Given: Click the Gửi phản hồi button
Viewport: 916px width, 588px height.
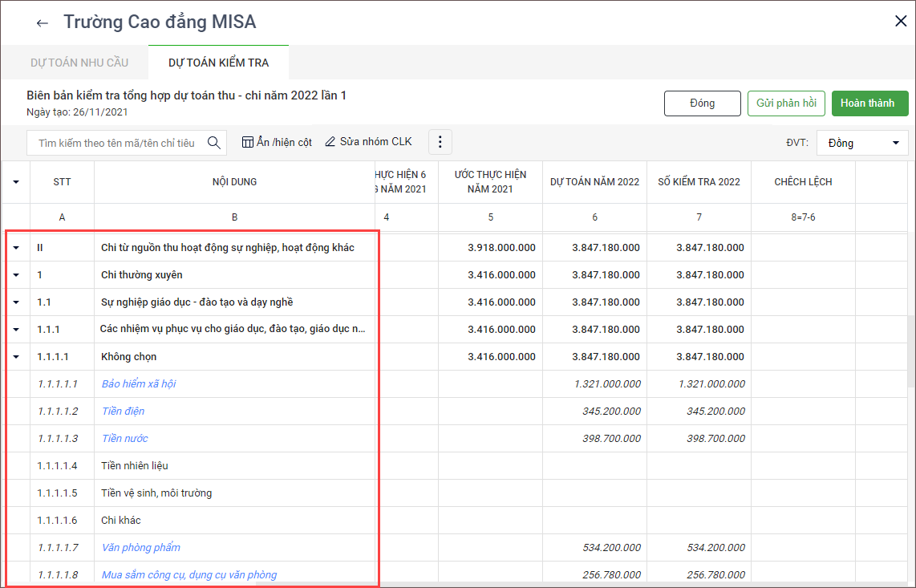Looking at the screenshot, I should (786, 103).
